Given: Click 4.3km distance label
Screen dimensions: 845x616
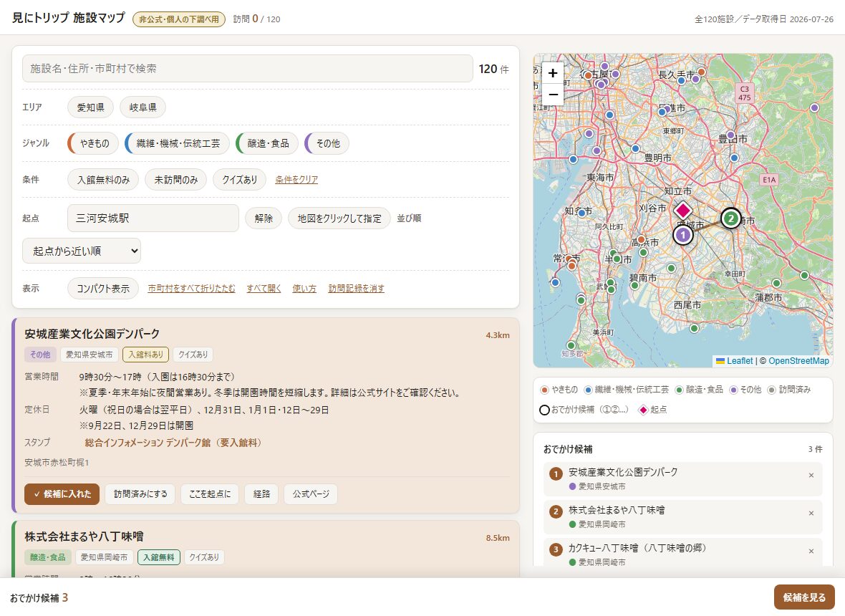Looking at the screenshot, I should (498, 335).
